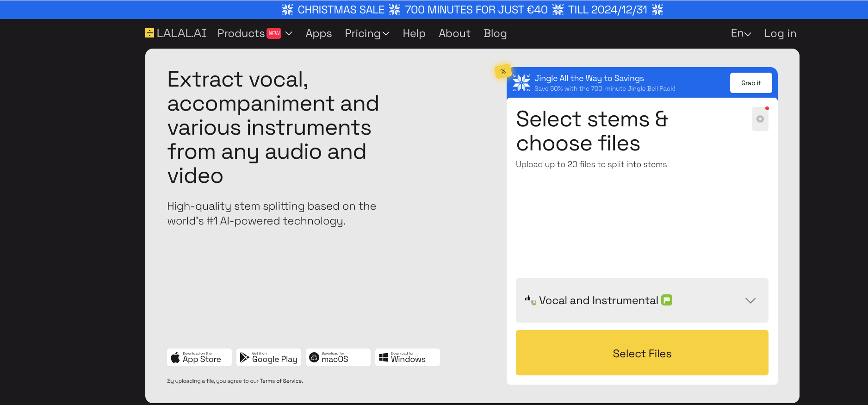Open the settings icon with red dot
This screenshot has width=868, height=405.
click(760, 119)
